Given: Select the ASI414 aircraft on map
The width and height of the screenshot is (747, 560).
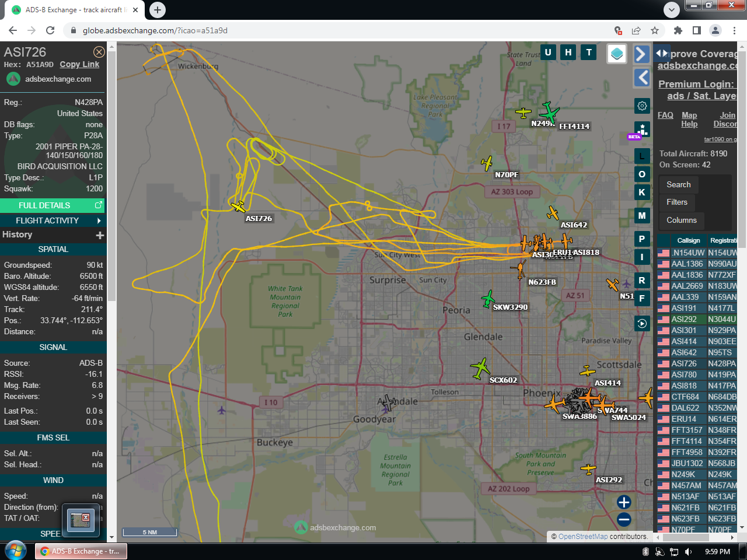Looking at the screenshot, I should click(587, 371).
